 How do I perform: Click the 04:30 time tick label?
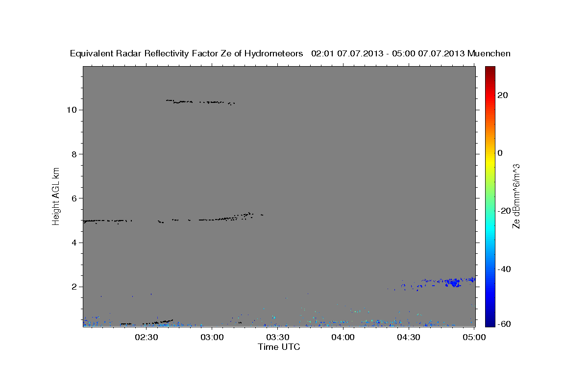pyautogui.click(x=409, y=337)
